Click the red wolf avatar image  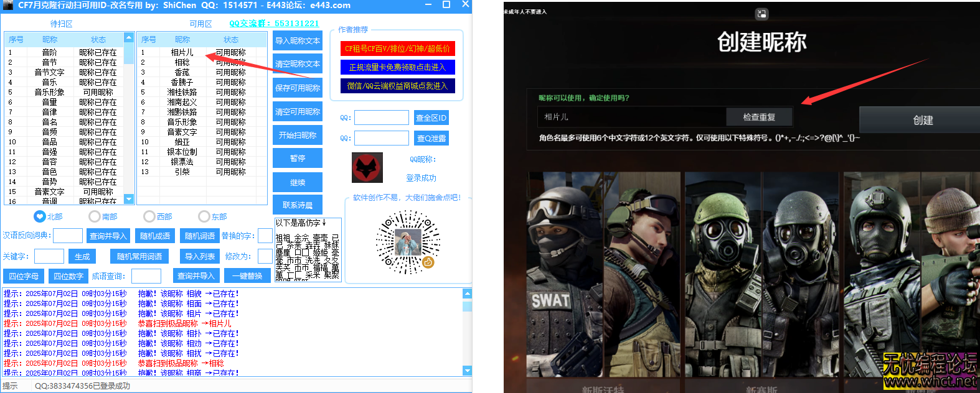(367, 168)
